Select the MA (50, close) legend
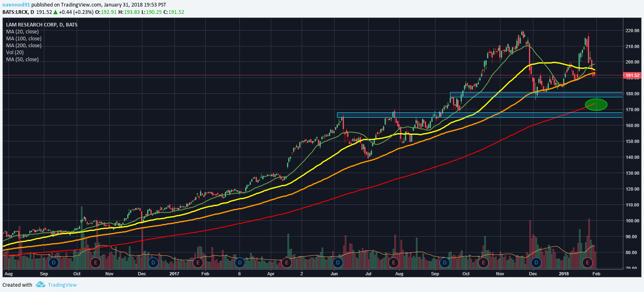Image resolution: width=644 pixels, height=292 pixels. pyautogui.click(x=22, y=59)
